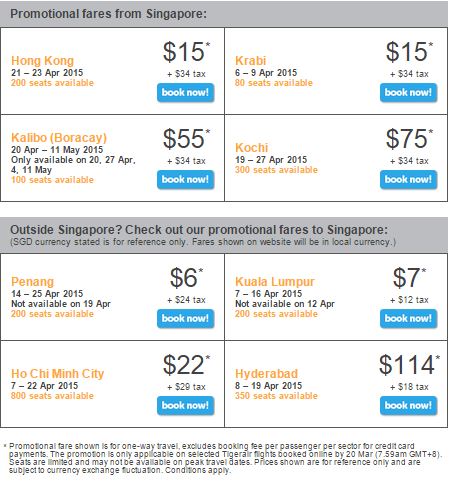Book the Kalibo (Boracay) $55 fare
This screenshot has height=483, width=450.
pyautogui.click(x=185, y=180)
